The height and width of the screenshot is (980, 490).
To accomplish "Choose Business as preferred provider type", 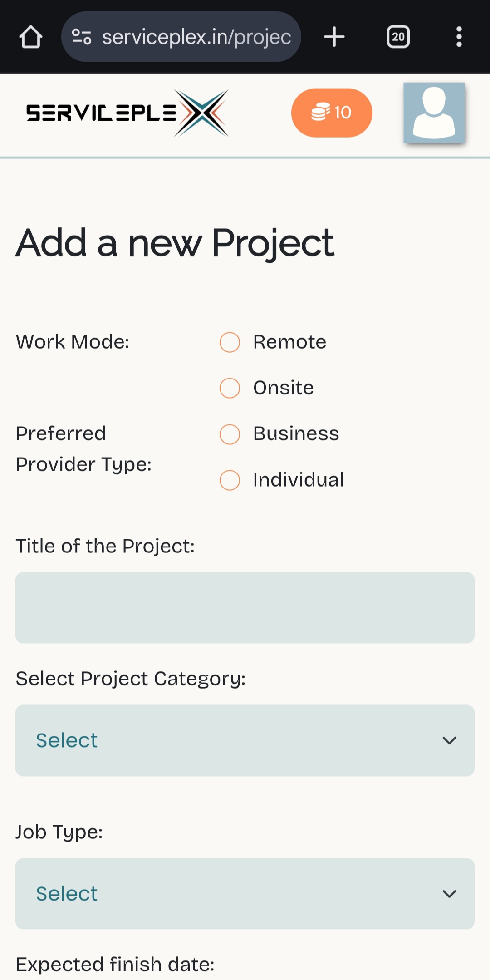I will point(230,434).
